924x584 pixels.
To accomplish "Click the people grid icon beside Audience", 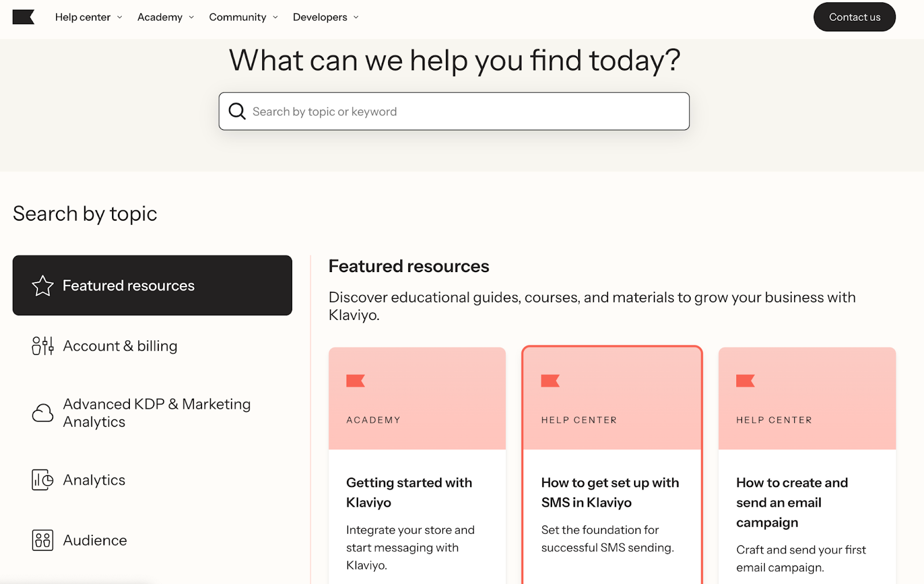I will pyautogui.click(x=43, y=540).
